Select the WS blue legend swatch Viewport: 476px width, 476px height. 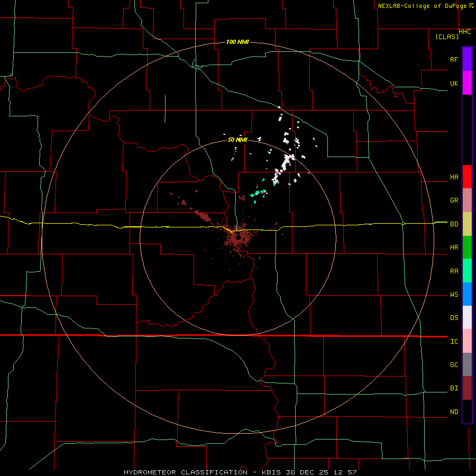[467, 294]
